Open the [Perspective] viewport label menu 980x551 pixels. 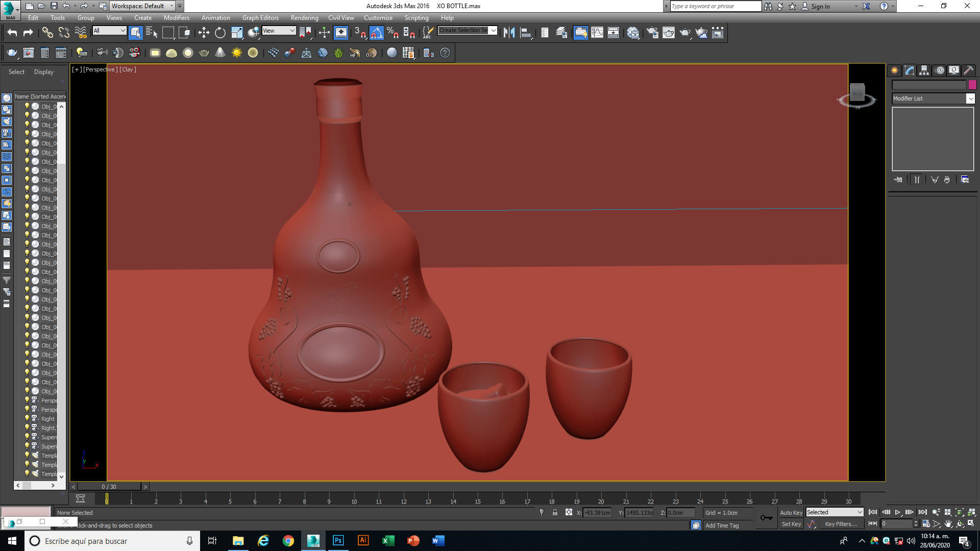click(x=101, y=69)
